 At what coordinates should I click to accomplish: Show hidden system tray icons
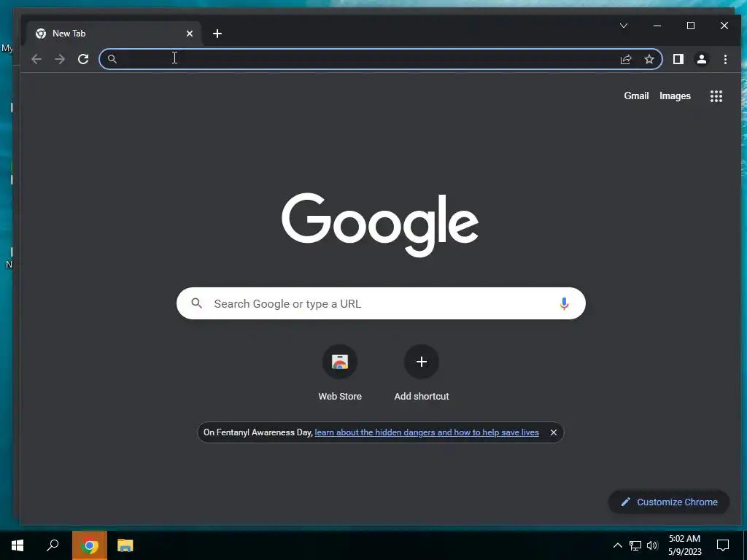[617, 545]
